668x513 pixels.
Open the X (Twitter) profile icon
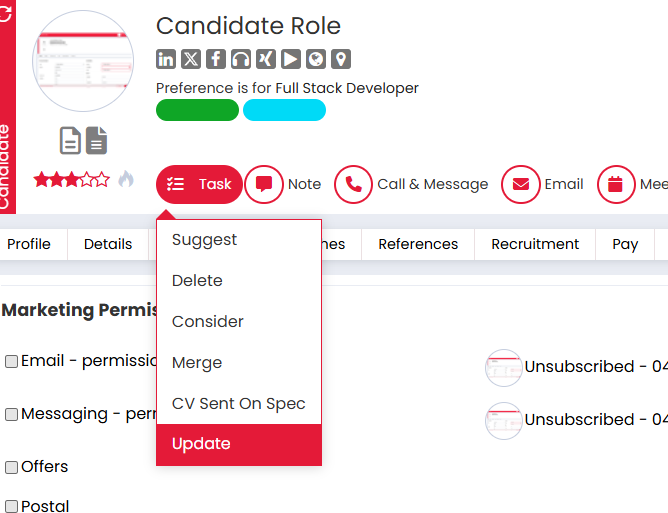point(191,59)
